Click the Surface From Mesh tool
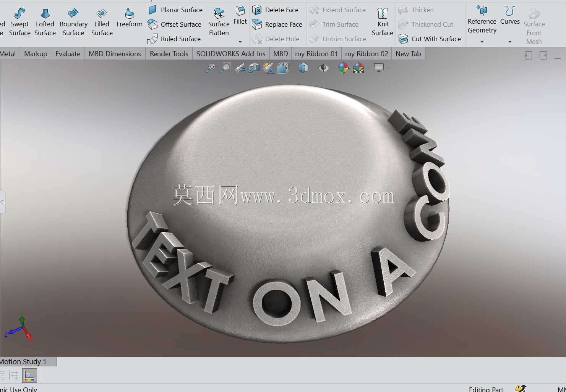Screen dimensions: 566x392 tap(534, 26)
